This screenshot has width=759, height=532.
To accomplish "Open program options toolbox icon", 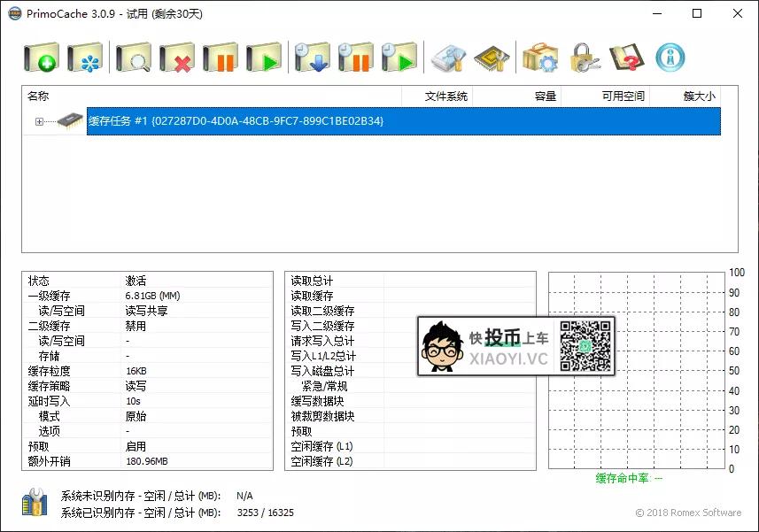I will 542,56.
